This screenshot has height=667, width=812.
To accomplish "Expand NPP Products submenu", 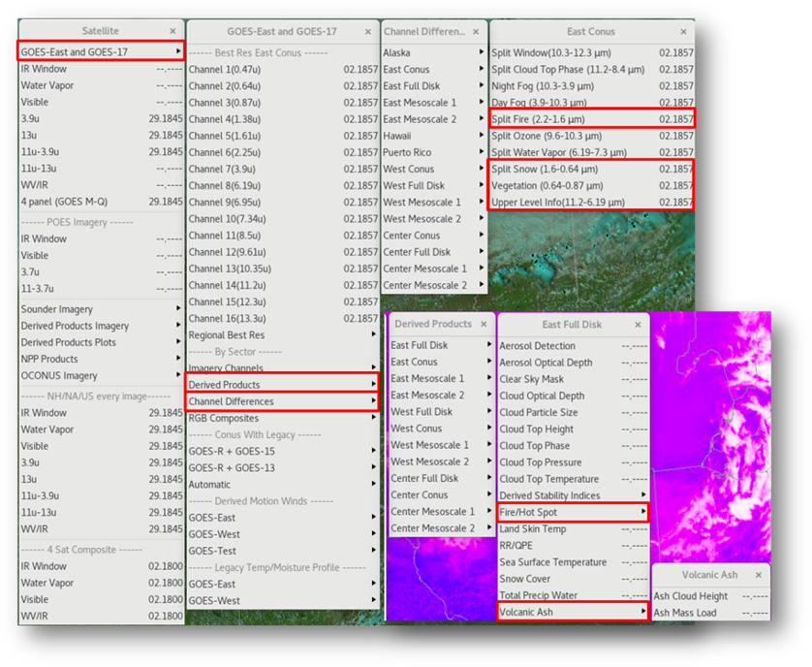I will (x=101, y=359).
